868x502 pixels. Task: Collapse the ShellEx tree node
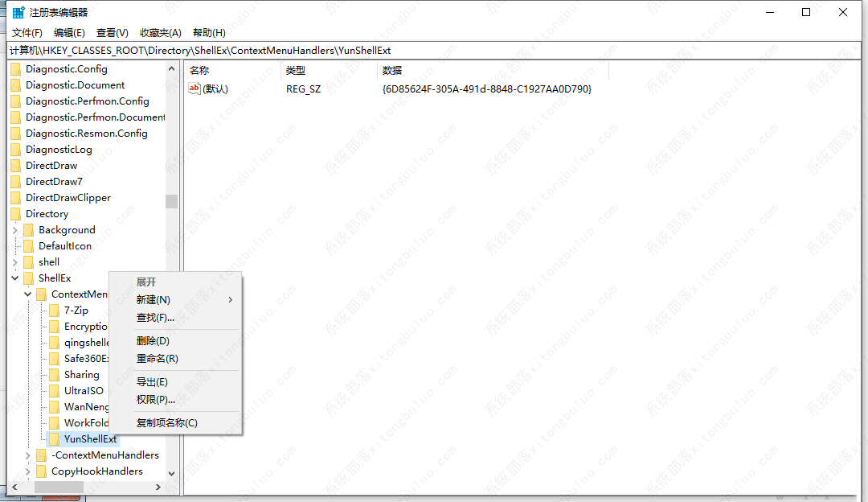(x=15, y=278)
